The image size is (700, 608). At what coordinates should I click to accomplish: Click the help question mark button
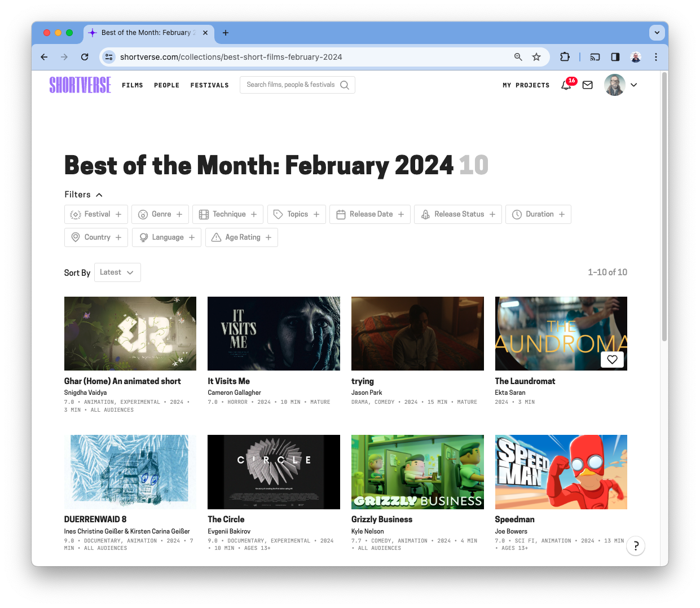[636, 546]
